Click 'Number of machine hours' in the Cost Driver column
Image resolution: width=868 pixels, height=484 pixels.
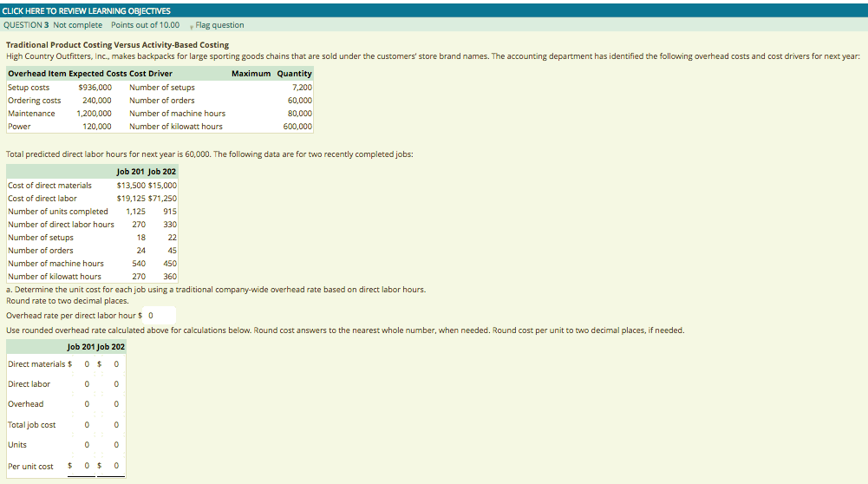178,114
